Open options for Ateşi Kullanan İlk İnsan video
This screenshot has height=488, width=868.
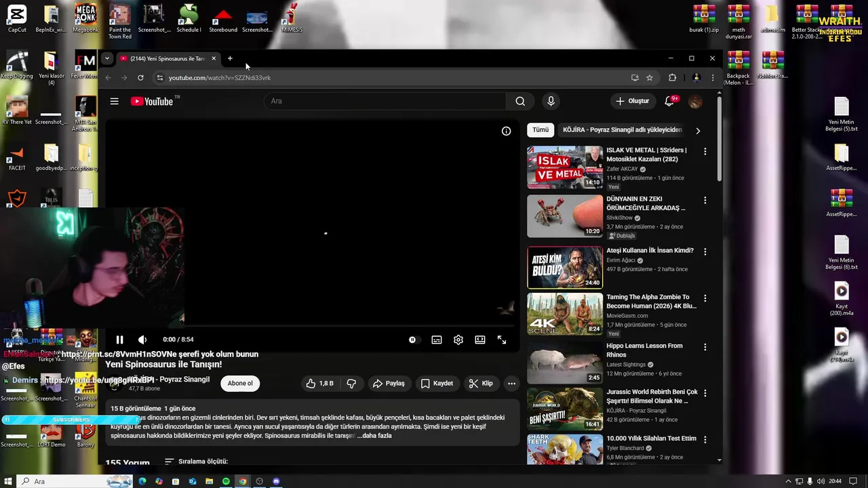[x=705, y=251]
